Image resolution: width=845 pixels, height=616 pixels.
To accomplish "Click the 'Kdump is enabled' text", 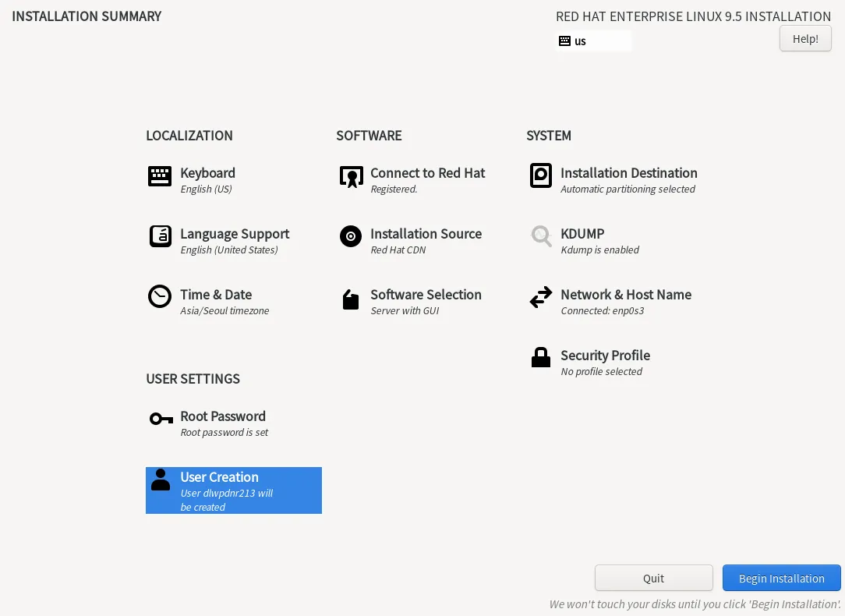I will click(x=599, y=250).
